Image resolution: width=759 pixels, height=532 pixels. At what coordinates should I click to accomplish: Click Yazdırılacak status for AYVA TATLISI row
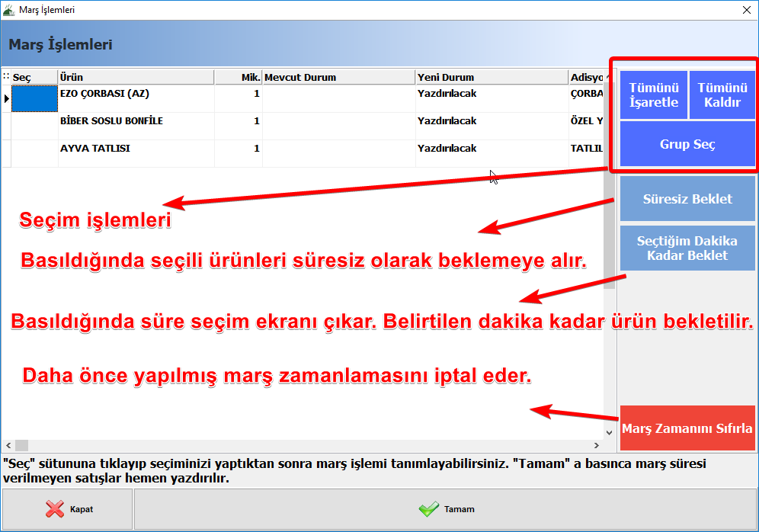[x=492, y=154]
